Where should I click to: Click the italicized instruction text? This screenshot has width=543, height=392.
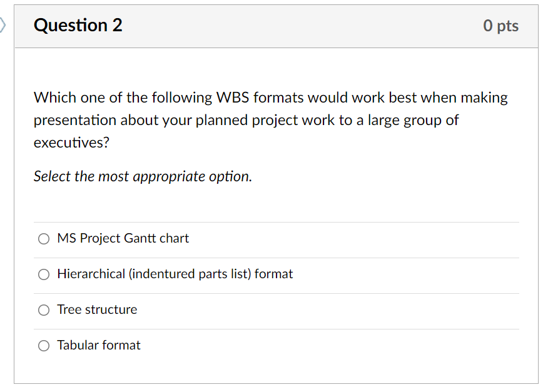(142, 176)
